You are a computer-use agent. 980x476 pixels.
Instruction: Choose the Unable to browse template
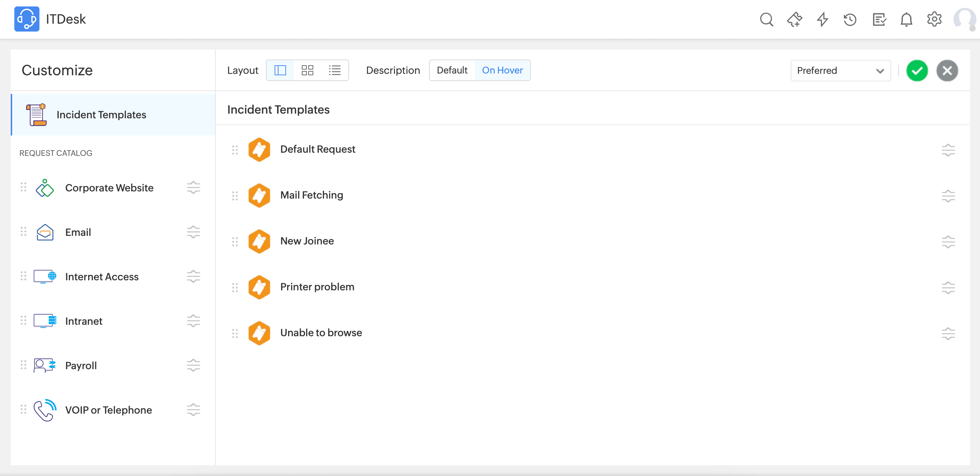click(321, 333)
